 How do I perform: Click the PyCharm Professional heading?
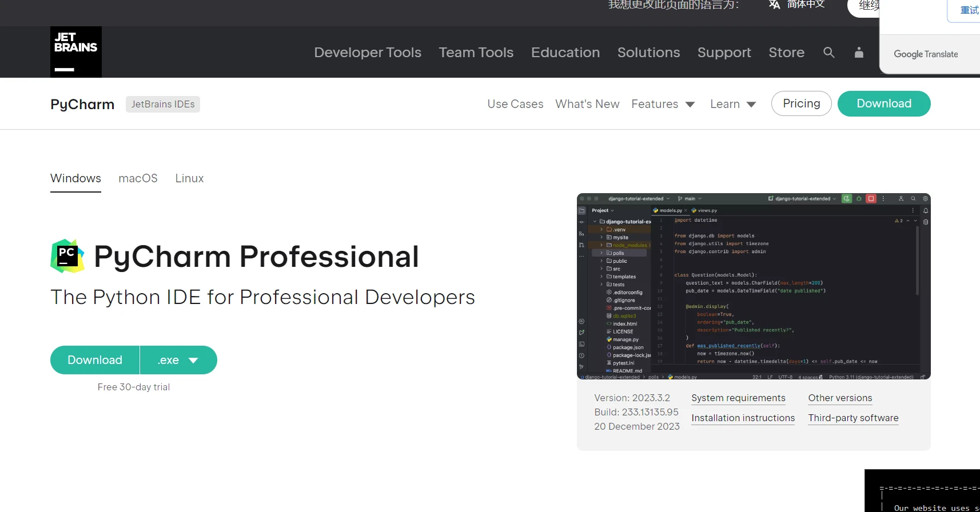[x=256, y=257]
